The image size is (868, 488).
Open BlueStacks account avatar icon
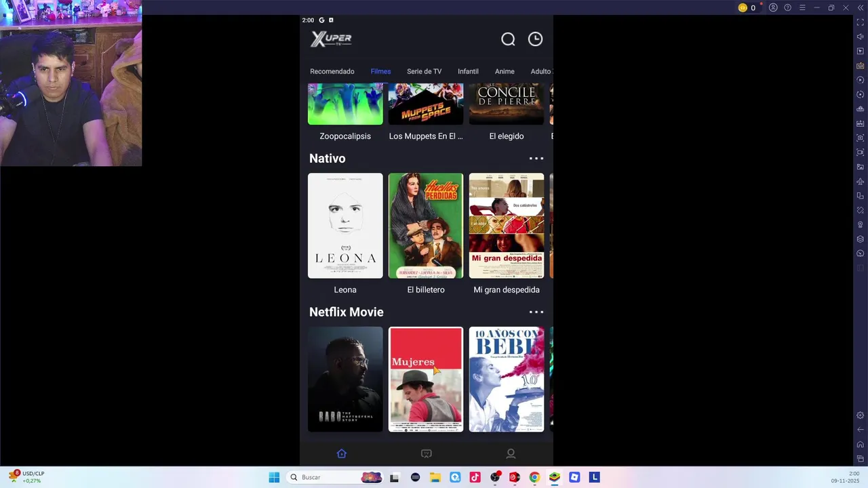(773, 7)
